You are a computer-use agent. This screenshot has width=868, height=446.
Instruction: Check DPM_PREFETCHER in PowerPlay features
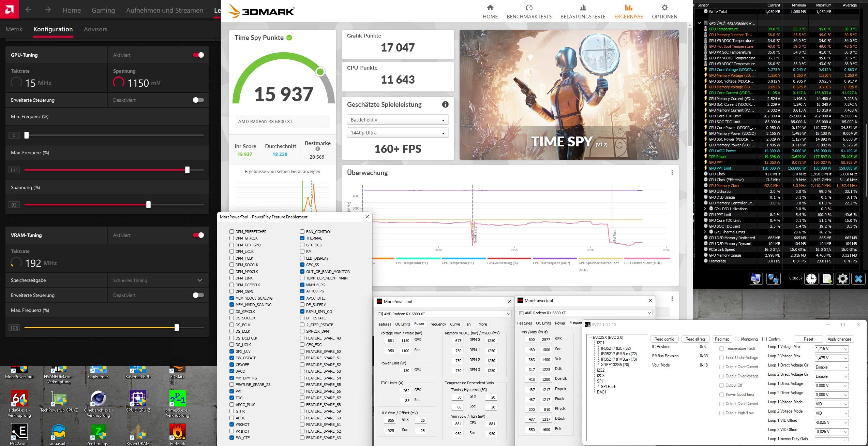(x=232, y=231)
